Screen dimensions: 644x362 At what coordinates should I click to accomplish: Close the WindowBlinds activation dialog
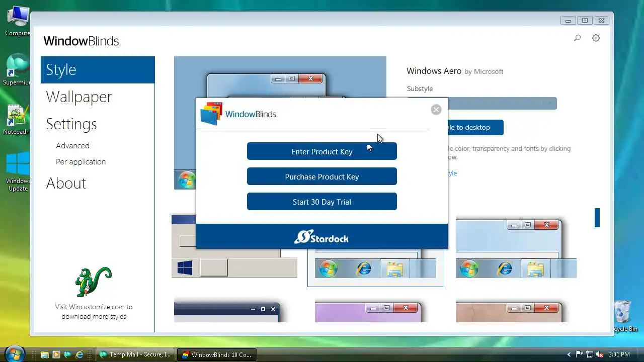pyautogui.click(x=436, y=110)
